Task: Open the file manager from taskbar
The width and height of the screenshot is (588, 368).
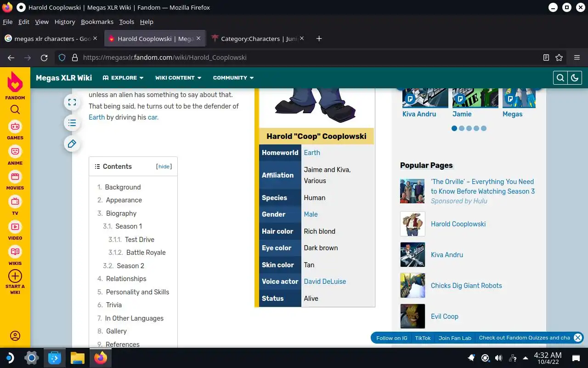Action: [78, 358]
